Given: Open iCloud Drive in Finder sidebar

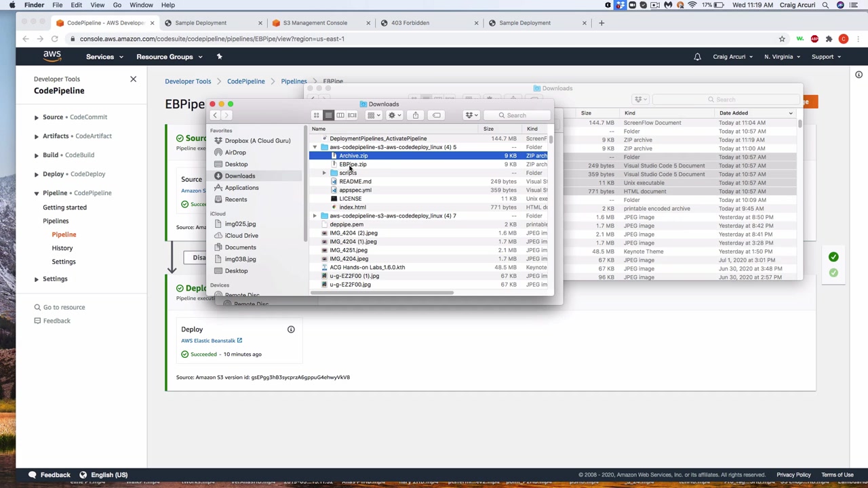Looking at the screenshot, I should (x=241, y=235).
